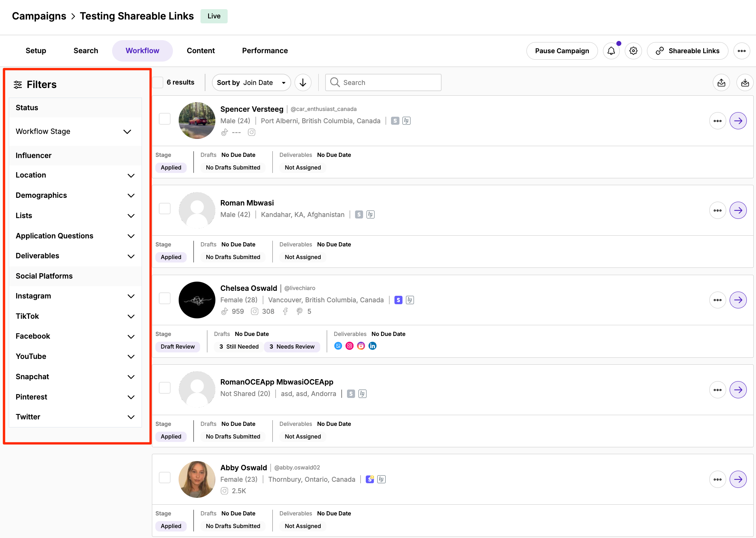The height and width of the screenshot is (538, 756).
Task: Open campaign settings gear icon
Action: [633, 51]
